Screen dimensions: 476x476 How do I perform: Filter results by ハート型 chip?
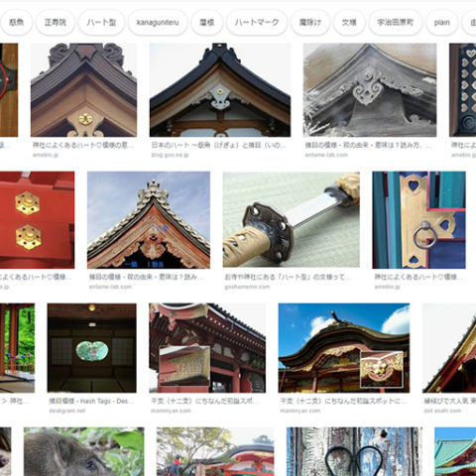tap(101, 23)
